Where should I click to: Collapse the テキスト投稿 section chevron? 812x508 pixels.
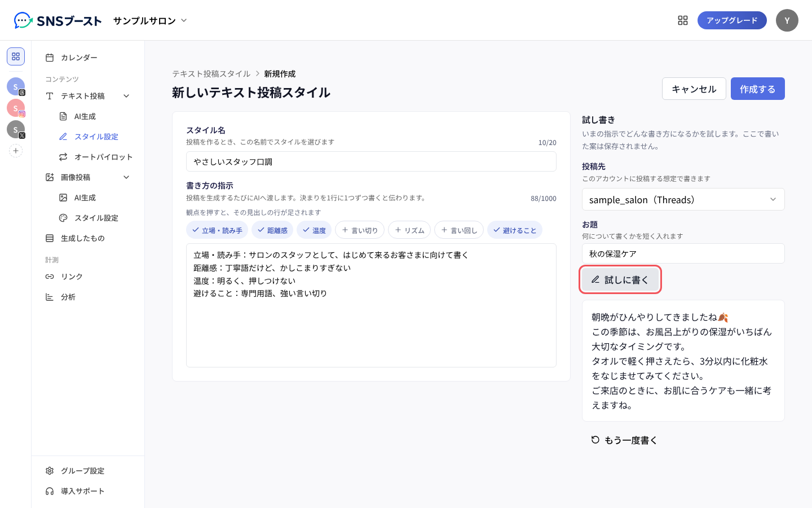pyautogui.click(x=126, y=96)
